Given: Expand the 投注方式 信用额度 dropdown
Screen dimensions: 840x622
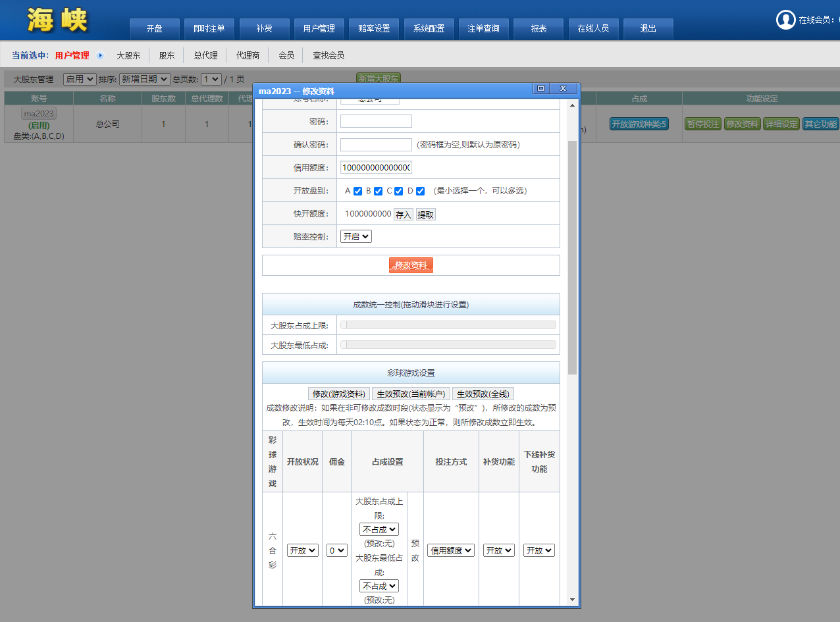Looking at the screenshot, I should coord(451,550).
